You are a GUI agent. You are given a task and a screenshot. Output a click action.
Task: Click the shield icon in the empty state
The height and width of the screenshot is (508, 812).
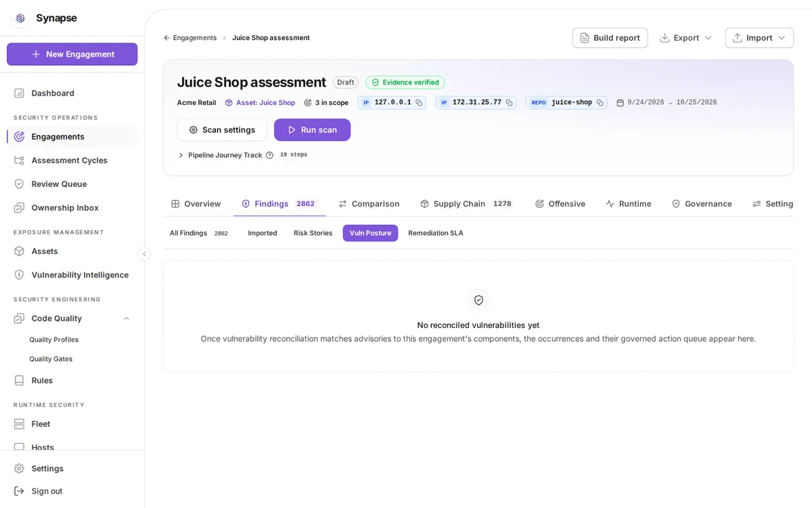tap(478, 300)
